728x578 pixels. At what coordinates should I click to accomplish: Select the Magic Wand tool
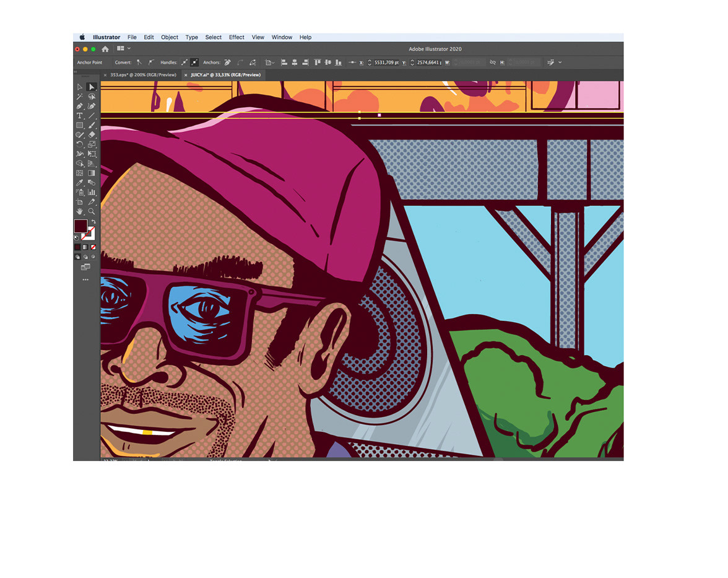(x=79, y=97)
